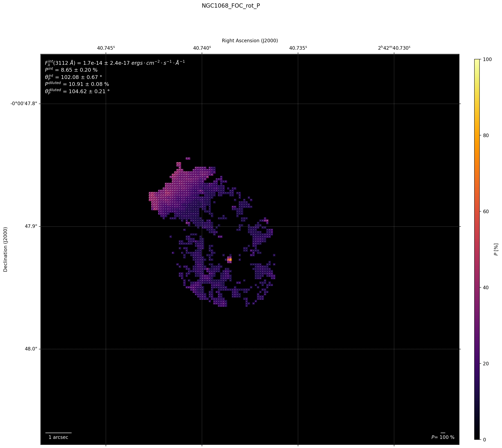
Task: Click the 40.740s right ascension tick label
Action: 202,48
